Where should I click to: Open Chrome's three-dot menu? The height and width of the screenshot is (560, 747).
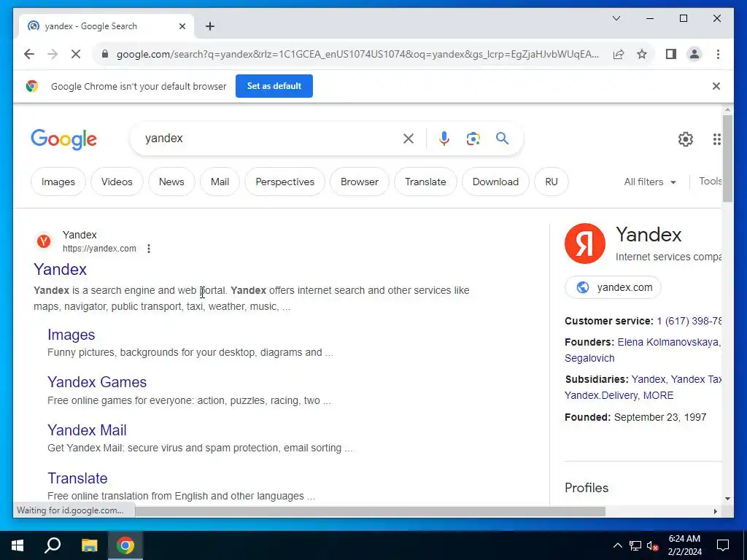(x=718, y=54)
